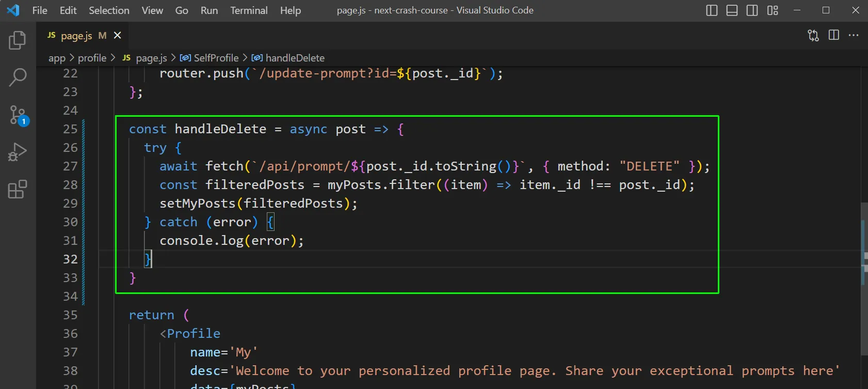Click console.log on line 31
Screen dimensions: 868x389
pos(201,241)
